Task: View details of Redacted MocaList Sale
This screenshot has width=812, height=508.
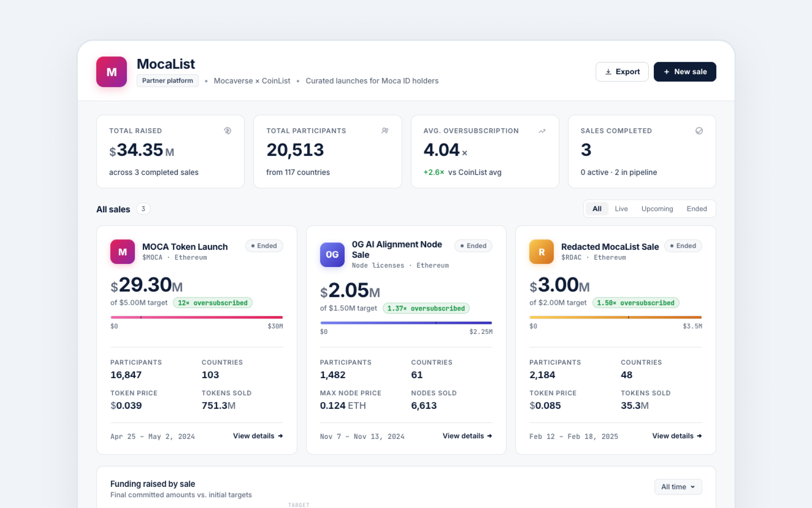Action: pyautogui.click(x=677, y=436)
